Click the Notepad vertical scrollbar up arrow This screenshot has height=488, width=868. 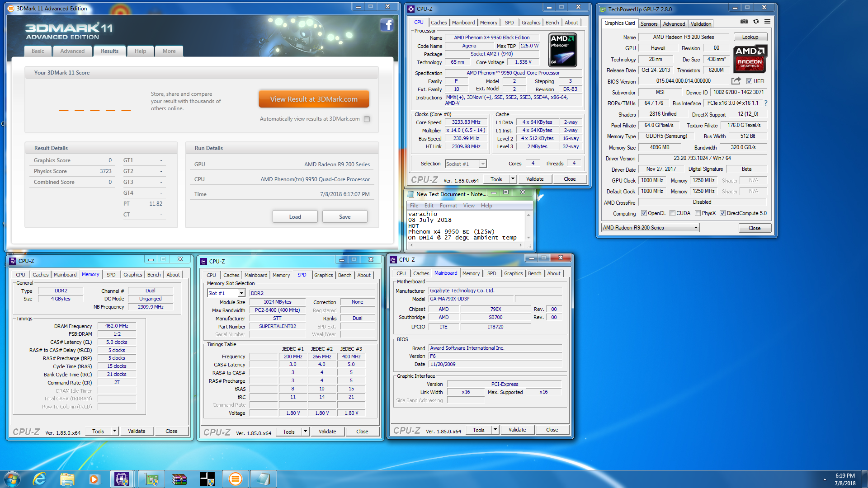click(528, 215)
